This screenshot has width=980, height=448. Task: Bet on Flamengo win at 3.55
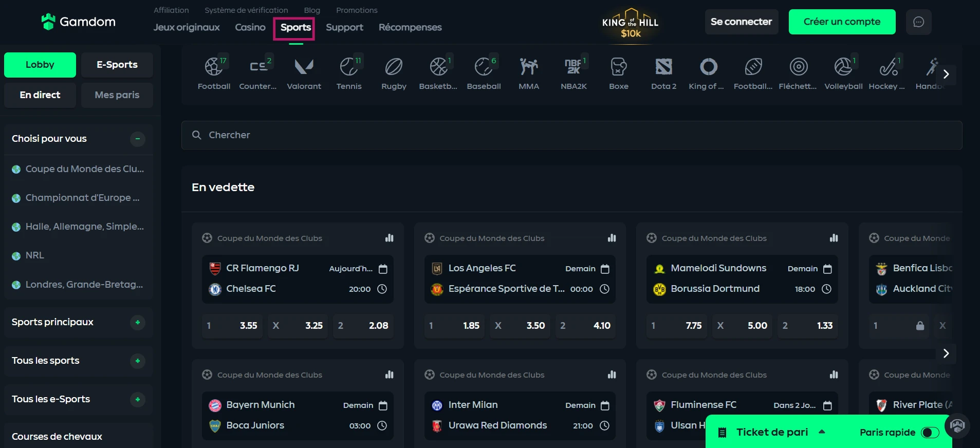232,326
